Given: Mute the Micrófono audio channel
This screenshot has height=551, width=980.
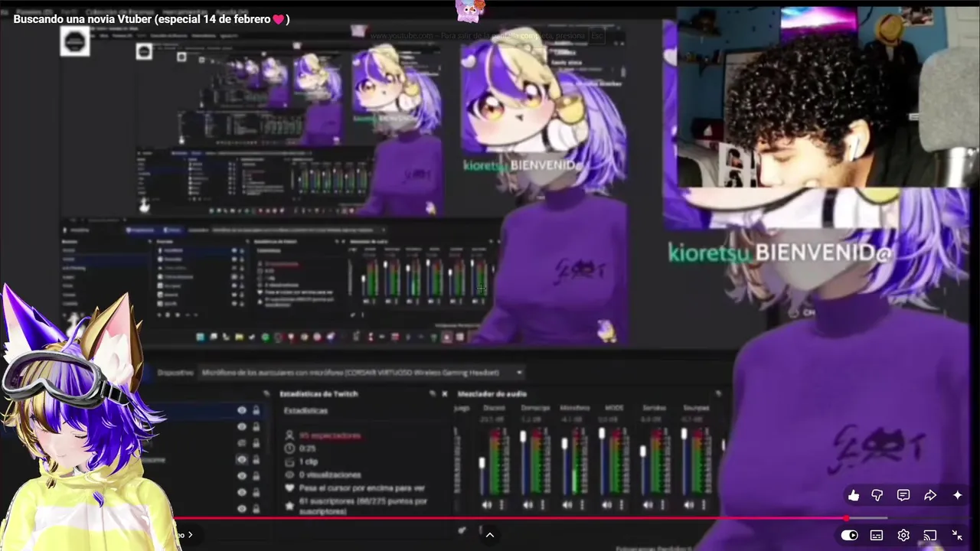Looking at the screenshot, I should pyautogui.click(x=567, y=505).
